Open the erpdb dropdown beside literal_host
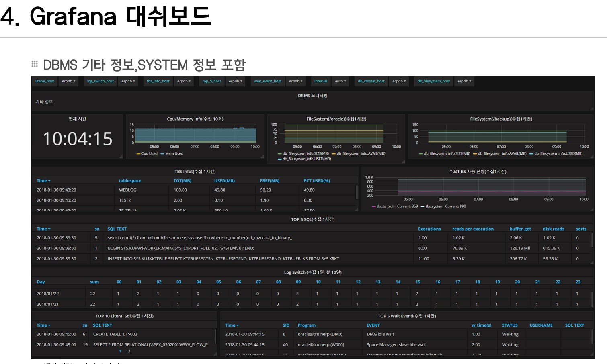 pos(68,81)
